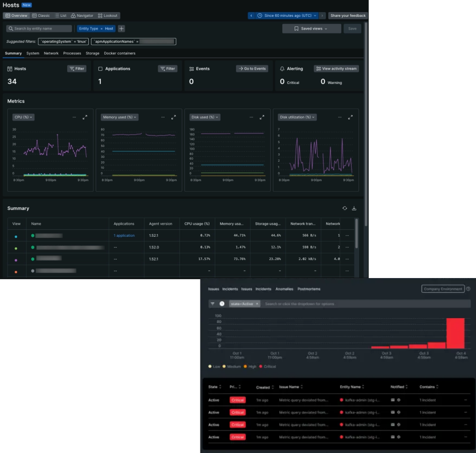
Task: Add a new filter with plus icon
Action: pyautogui.click(x=122, y=29)
